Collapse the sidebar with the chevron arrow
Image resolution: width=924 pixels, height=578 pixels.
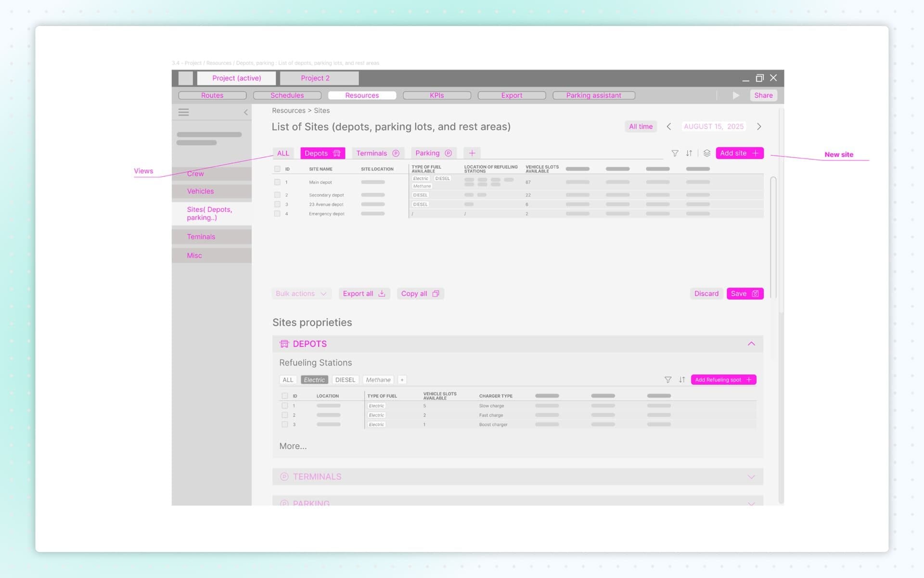pos(246,112)
